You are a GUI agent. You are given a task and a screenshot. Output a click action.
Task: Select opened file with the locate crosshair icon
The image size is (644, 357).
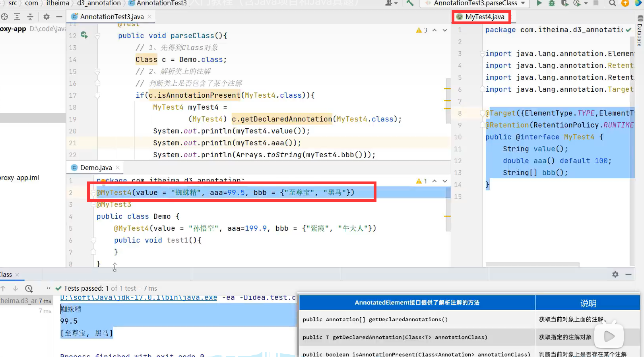[4, 17]
